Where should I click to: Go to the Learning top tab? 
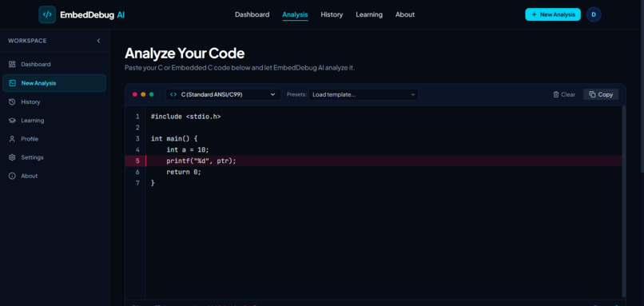coord(369,14)
